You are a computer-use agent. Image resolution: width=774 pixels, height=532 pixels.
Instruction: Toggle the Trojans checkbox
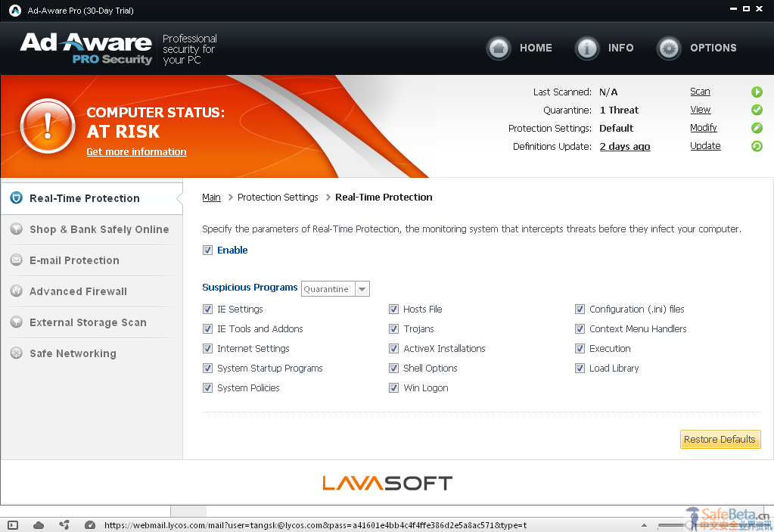[394, 329]
